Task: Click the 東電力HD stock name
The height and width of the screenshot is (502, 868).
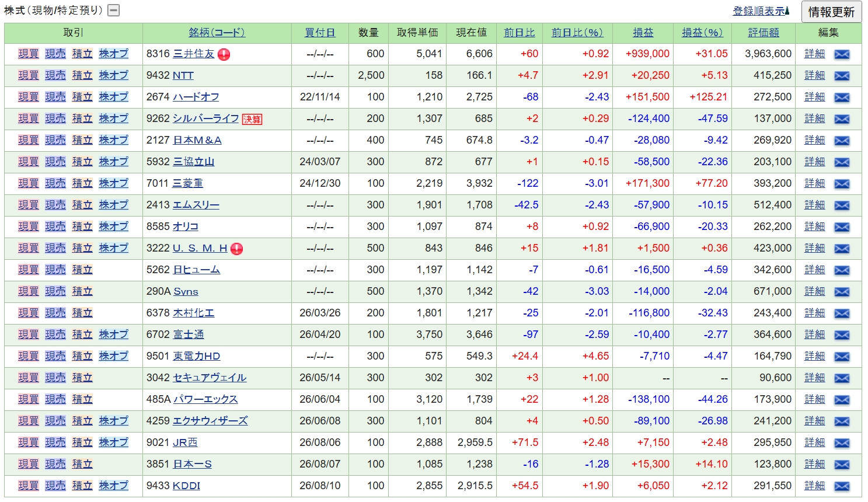Action: click(197, 356)
